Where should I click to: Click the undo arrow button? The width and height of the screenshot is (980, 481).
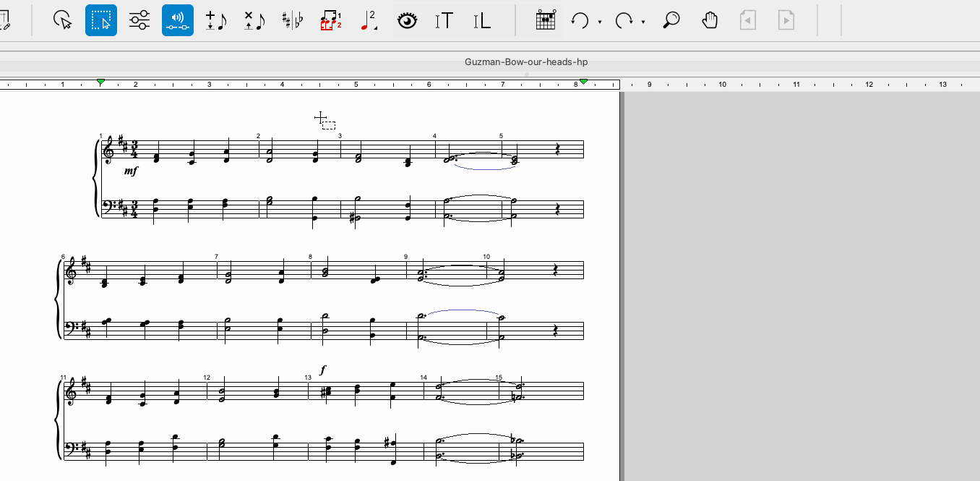[580, 20]
